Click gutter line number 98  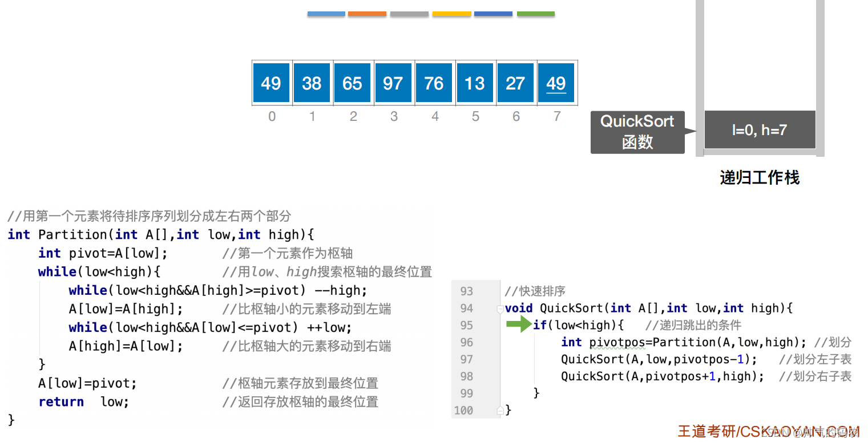click(467, 376)
